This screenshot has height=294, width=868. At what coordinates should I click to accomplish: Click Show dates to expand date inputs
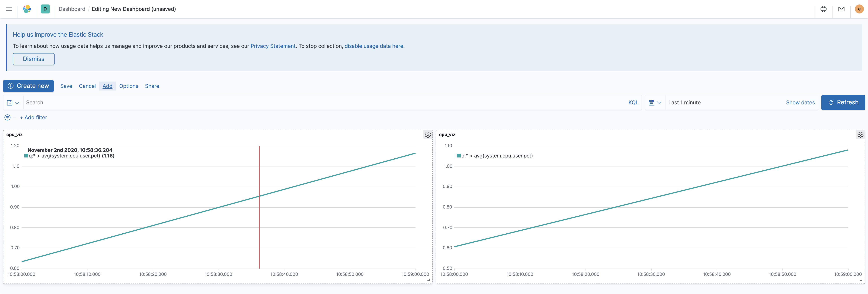(x=801, y=102)
